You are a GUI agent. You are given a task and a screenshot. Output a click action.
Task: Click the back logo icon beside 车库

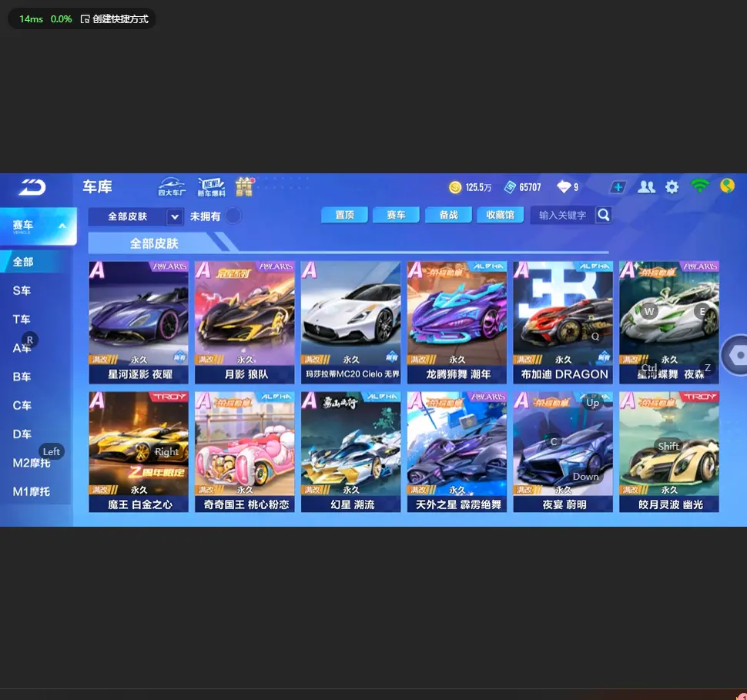[x=32, y=187]
